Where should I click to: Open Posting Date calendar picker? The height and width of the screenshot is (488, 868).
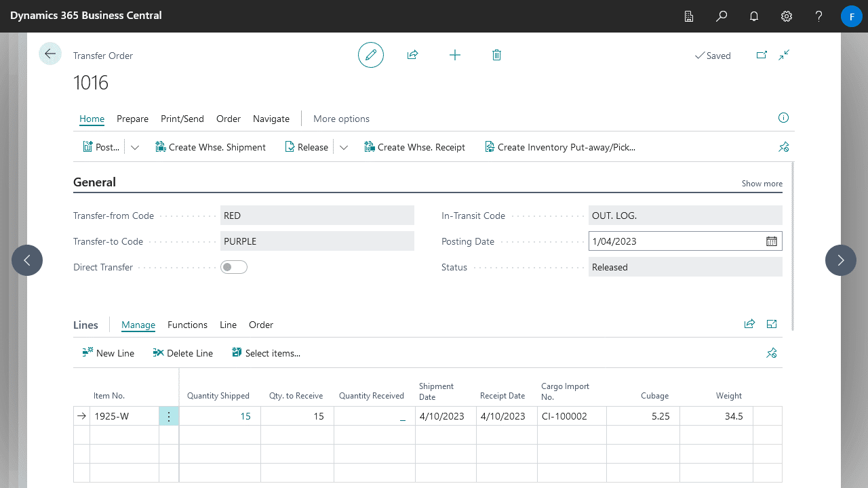(x=772, y=241)
